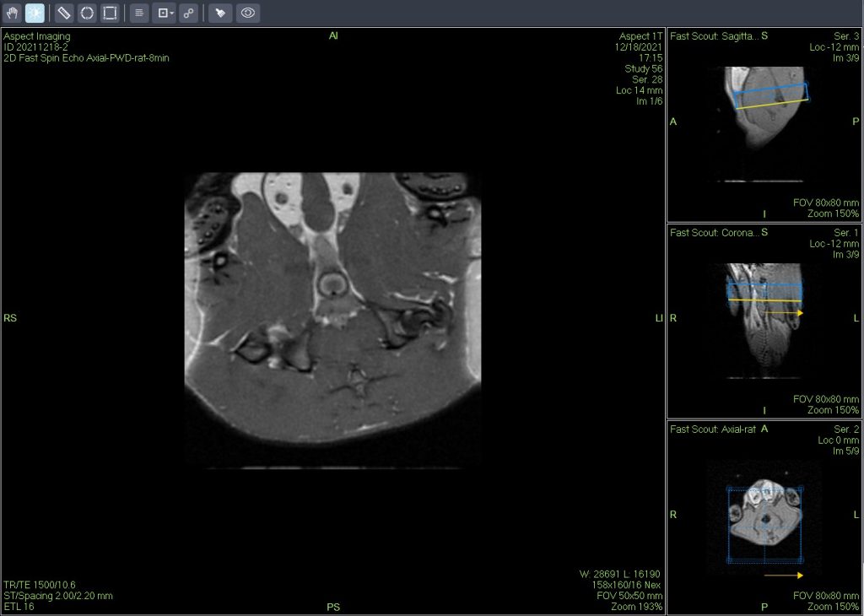864x616 pixels.
Task: Click the FOV 50x50 mm label
Action: 632,595
